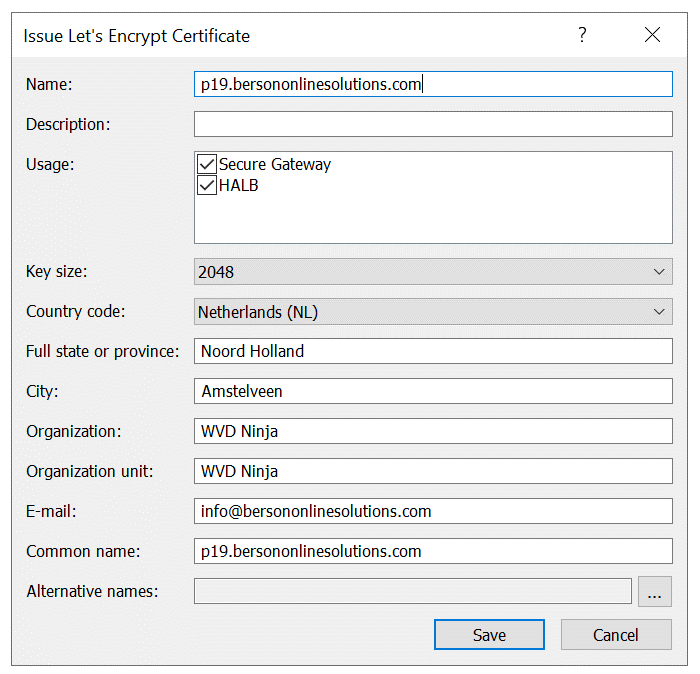Select the Full state or province field
Screen dimensions: 700x674
pos(433,351)
